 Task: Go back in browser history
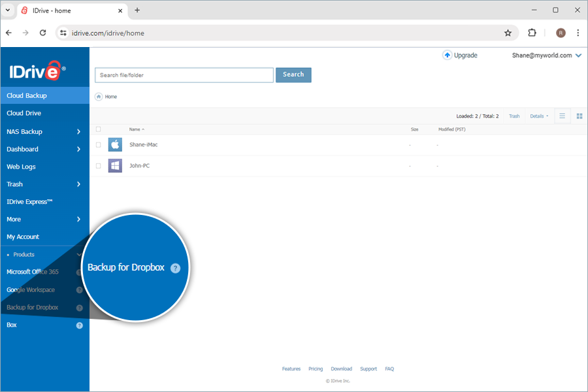8,33
